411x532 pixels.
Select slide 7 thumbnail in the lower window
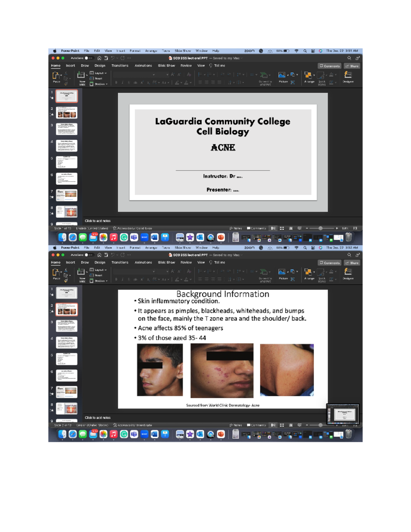(x=66, y=392)
